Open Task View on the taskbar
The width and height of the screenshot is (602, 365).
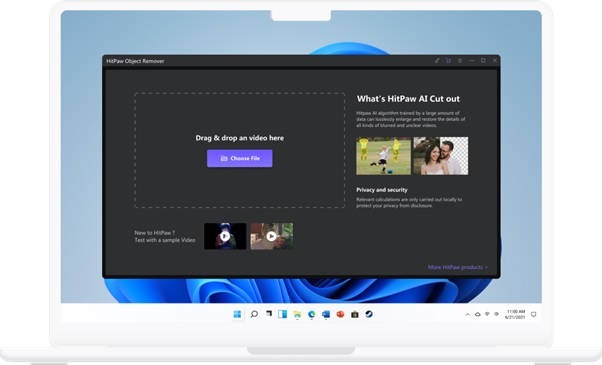pyautogui.click(x=269, y=314)
